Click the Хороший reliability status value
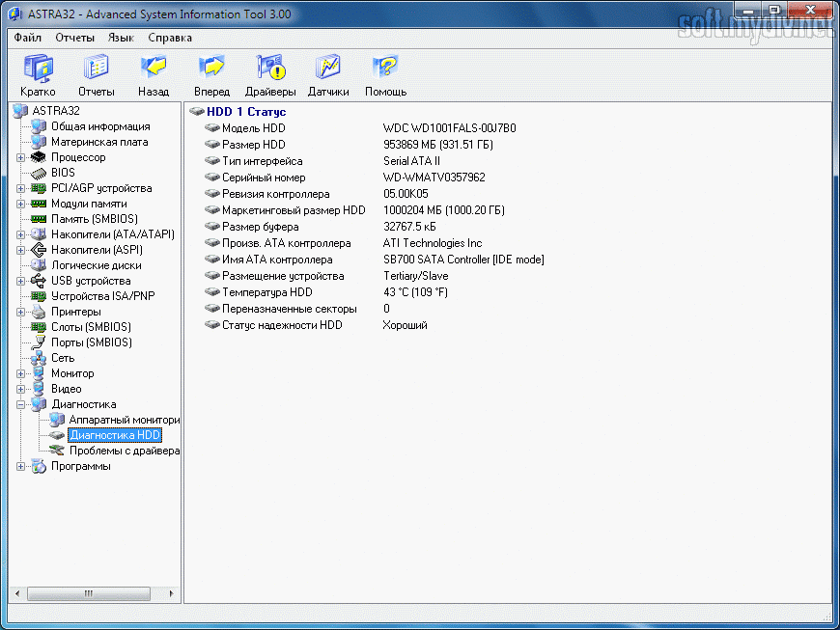 (x=405, y=325)
